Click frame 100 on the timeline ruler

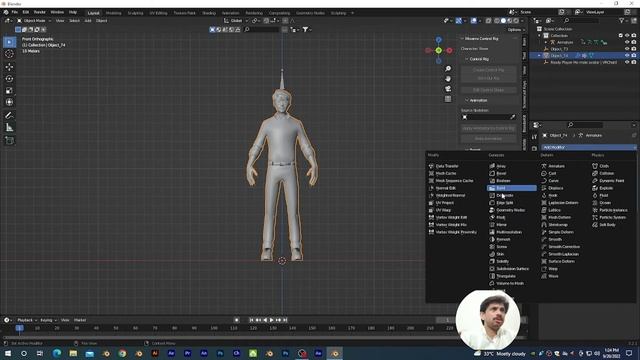coord(214,328)
